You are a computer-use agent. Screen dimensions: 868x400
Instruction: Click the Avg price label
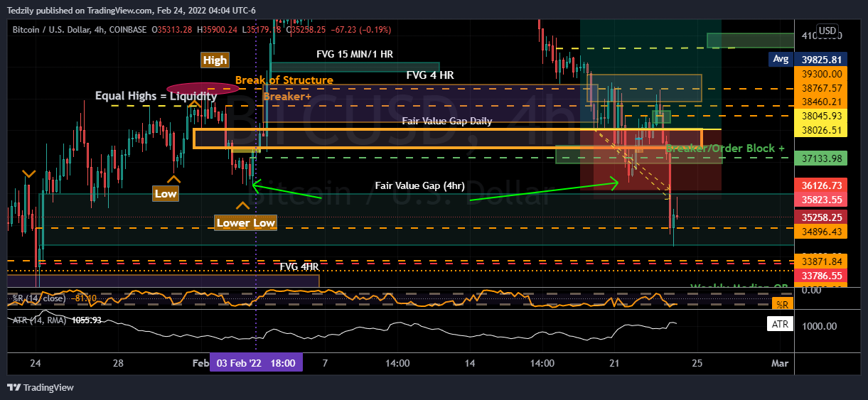pos(780,60)
